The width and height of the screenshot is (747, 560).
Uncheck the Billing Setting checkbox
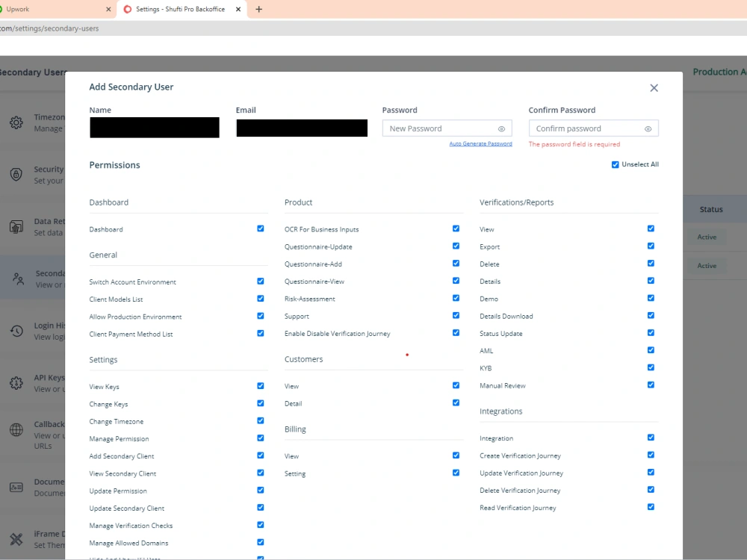click(456, 473)
